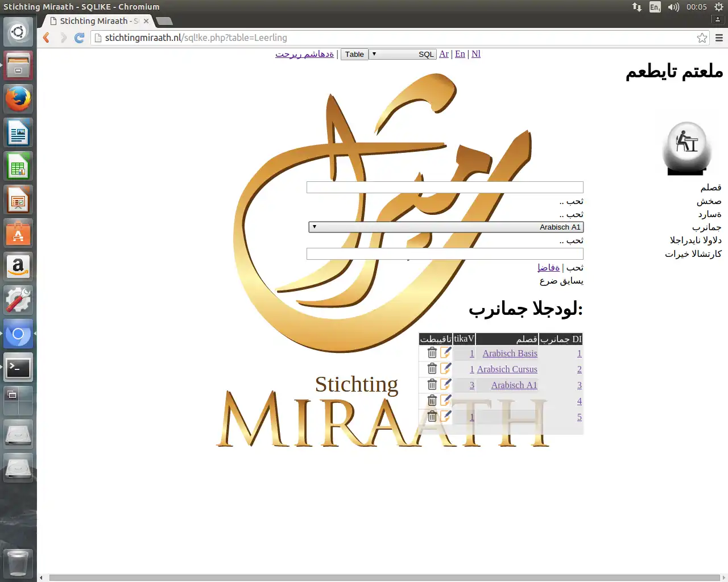This screenshot has width=728, height=582.
Task: Open the Arabisch A1 link in the table
Action: pyautogui.click(x=514, y=385)
